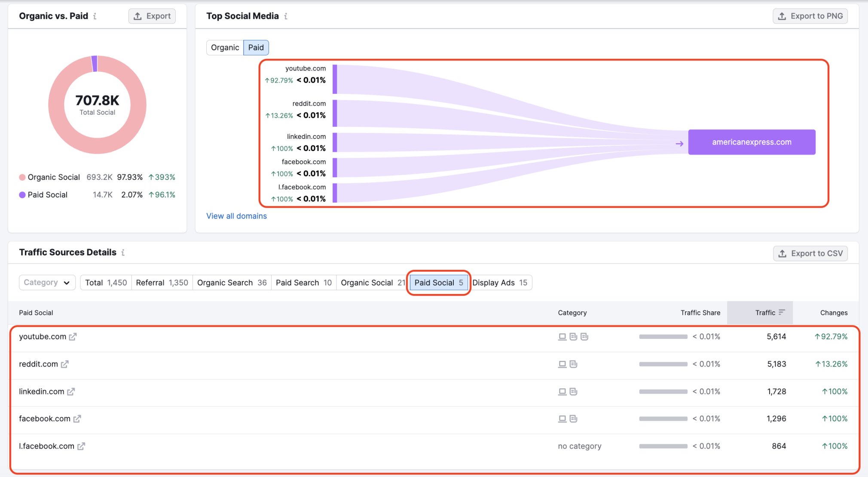Click the reddit.com name in the table
The image size is (868, 477).
pos(38,364)
